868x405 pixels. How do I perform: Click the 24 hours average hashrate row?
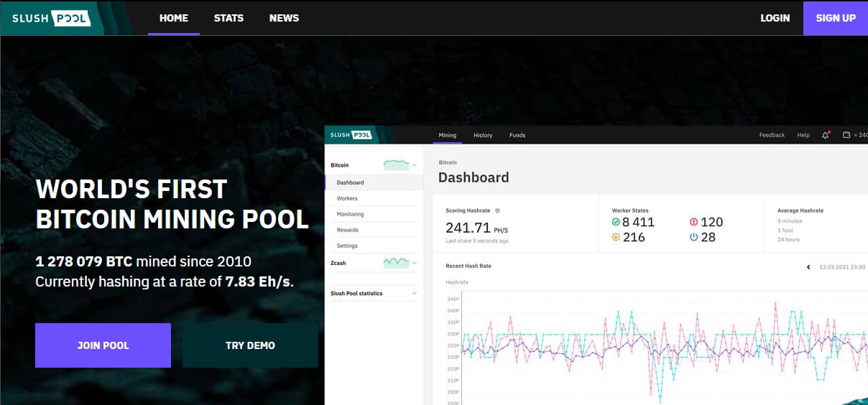click(x=788, y=239)
